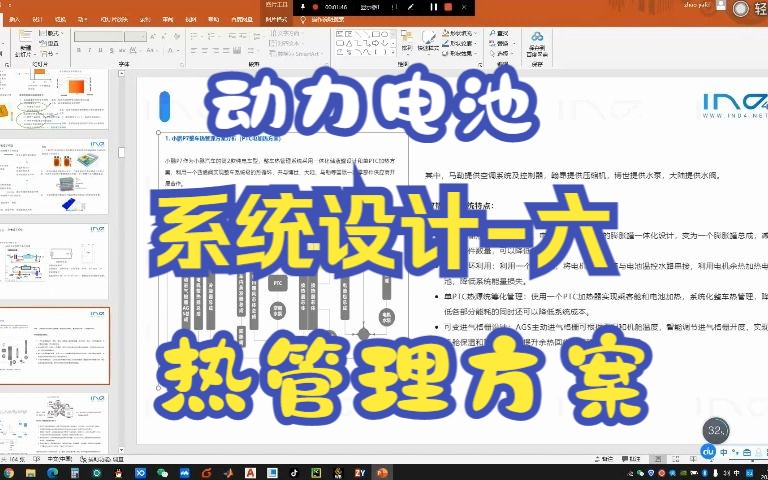
Task: Open the slide Layout dropdown
Action: (x=49, y=33)
